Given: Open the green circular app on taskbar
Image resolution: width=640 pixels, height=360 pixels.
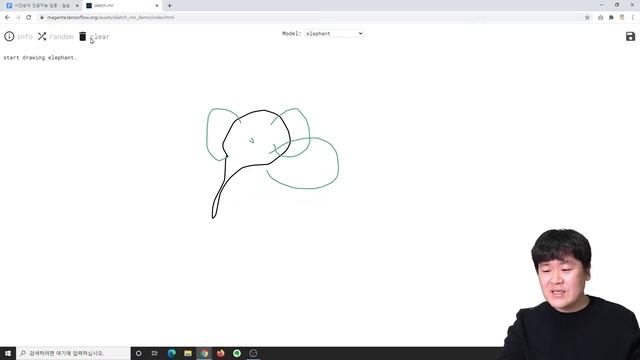Looking at the screenshot, I should pyautogui.click(x=237, y=353).
